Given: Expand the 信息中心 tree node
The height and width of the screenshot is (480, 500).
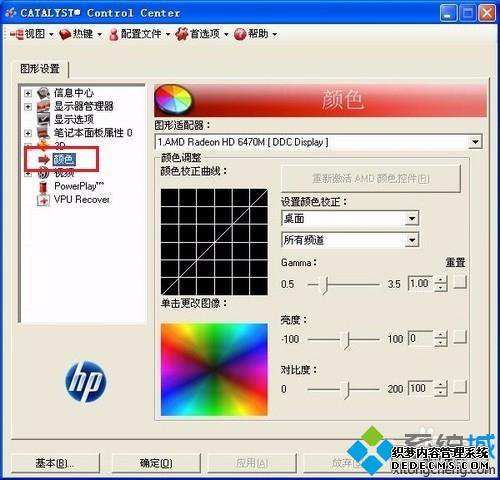Looking at the screenshot, I should [28, 93].
